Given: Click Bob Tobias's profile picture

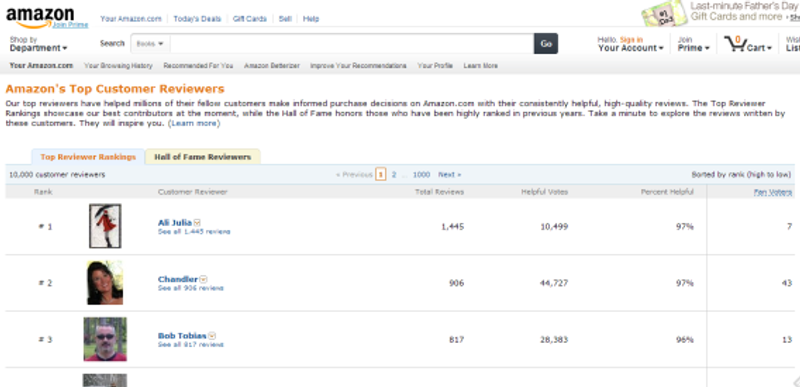Looking at the screenshot, I should pos(105,339).
